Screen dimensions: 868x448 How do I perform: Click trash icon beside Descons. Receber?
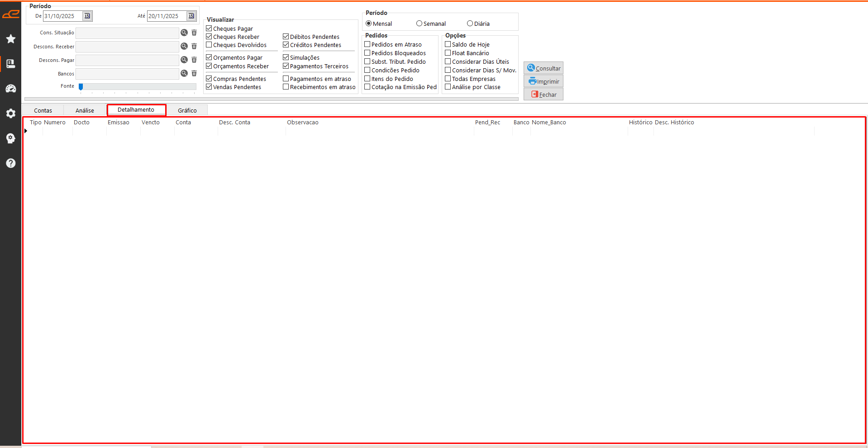pyautogui.click(x=194, y=46)
